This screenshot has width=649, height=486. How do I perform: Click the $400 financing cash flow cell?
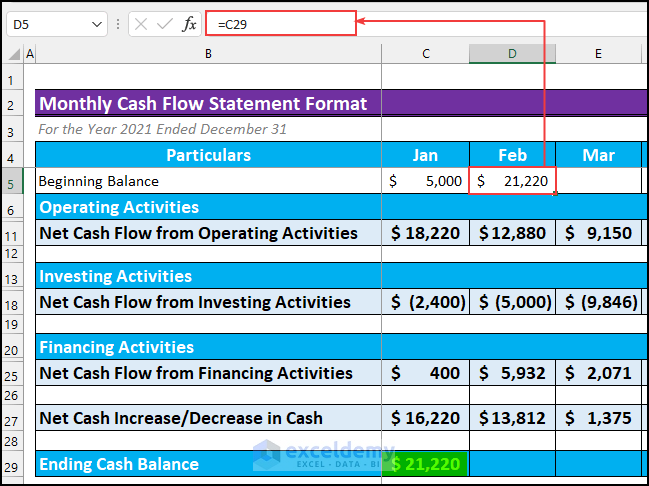(x=425, y=373)
